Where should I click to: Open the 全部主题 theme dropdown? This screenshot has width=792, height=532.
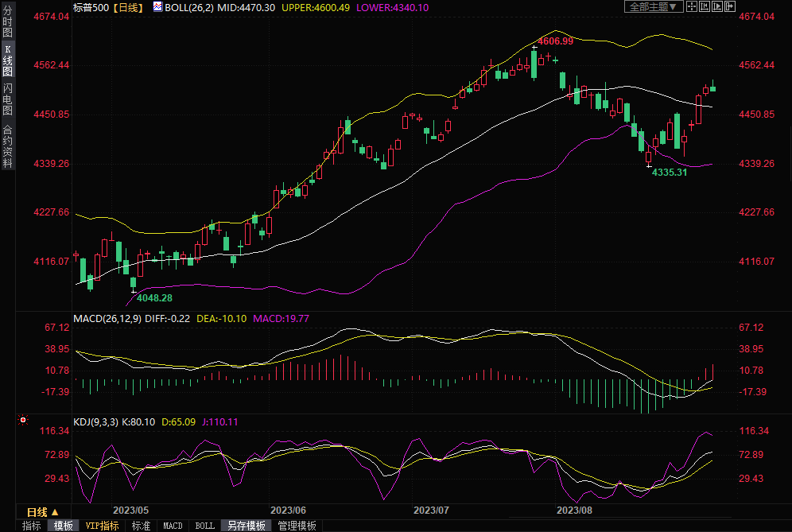(654, 6)
